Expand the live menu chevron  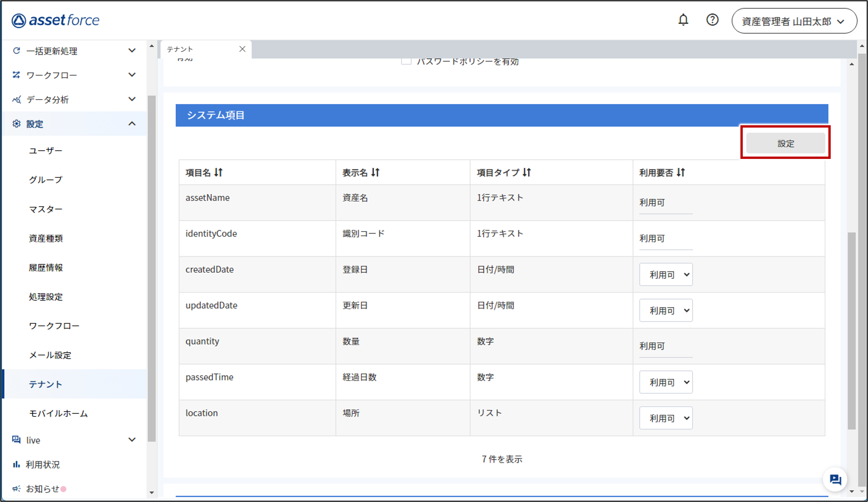132,440
